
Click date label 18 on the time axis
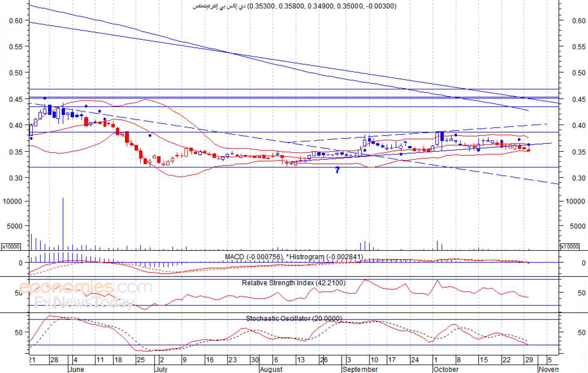point(118,360)
